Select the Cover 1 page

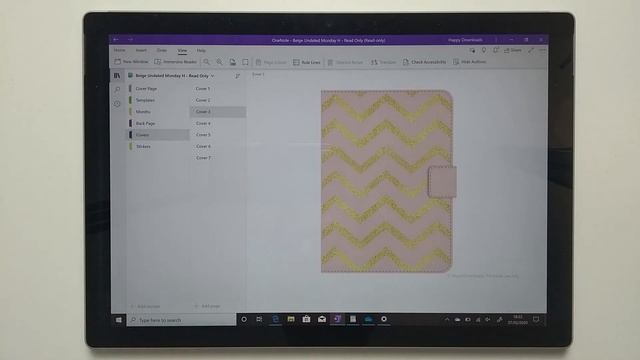[x=218, y=89]
